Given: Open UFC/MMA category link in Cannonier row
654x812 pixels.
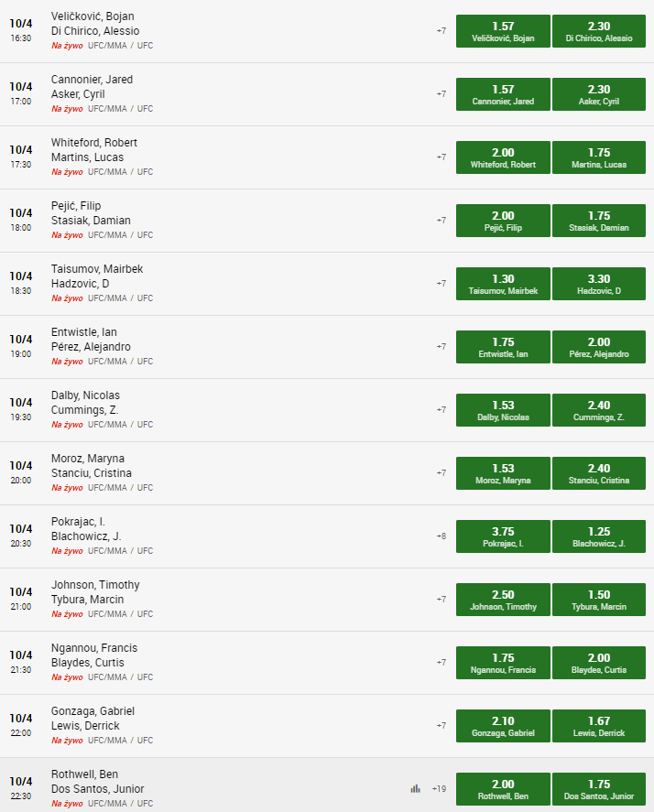Looking at the screenshot, I should (107, 109).
